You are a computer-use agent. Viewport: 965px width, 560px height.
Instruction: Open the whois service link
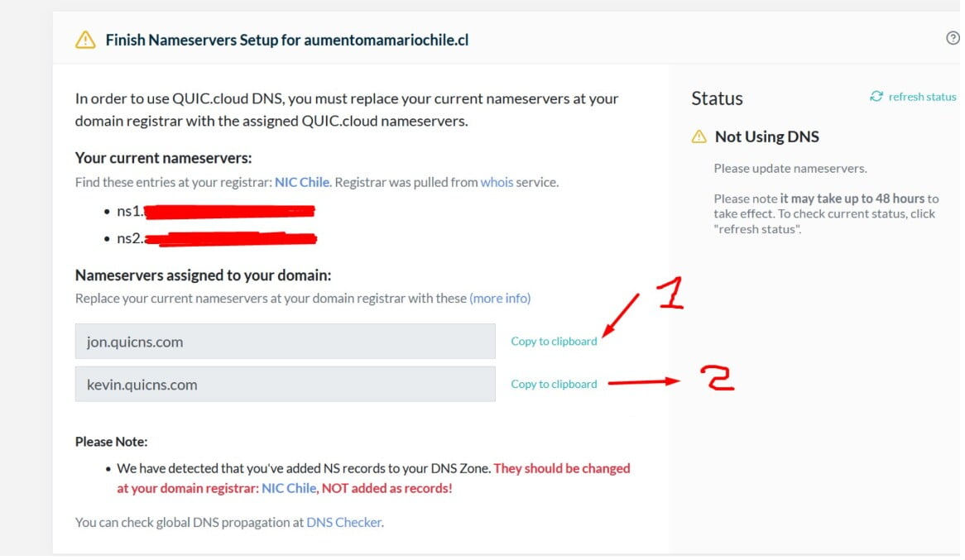(497, 182)
